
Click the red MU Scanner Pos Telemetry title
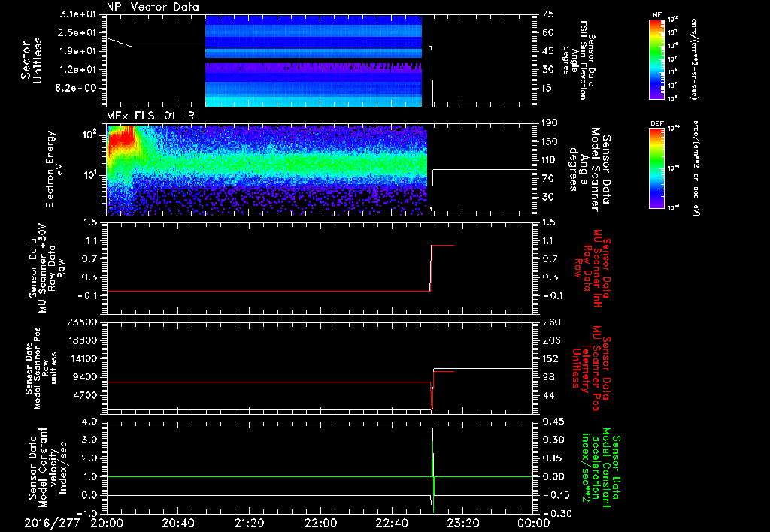click(x=591, y=368)
